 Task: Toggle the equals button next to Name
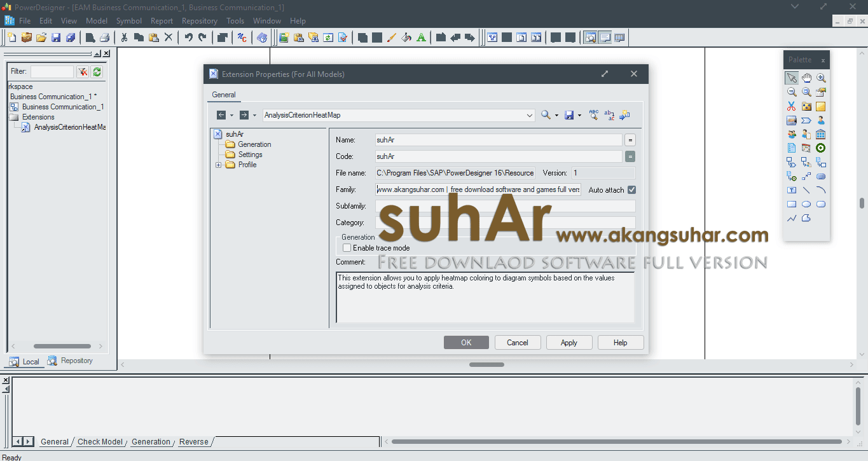630,140
